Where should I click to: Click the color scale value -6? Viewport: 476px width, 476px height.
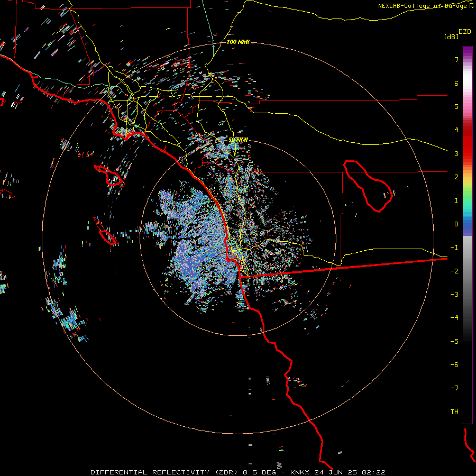454,365
